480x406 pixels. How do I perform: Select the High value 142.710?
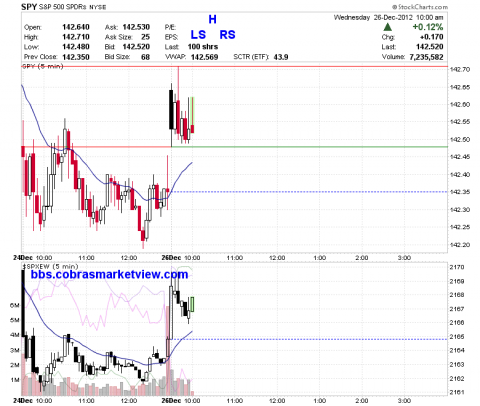click(76, 37)
